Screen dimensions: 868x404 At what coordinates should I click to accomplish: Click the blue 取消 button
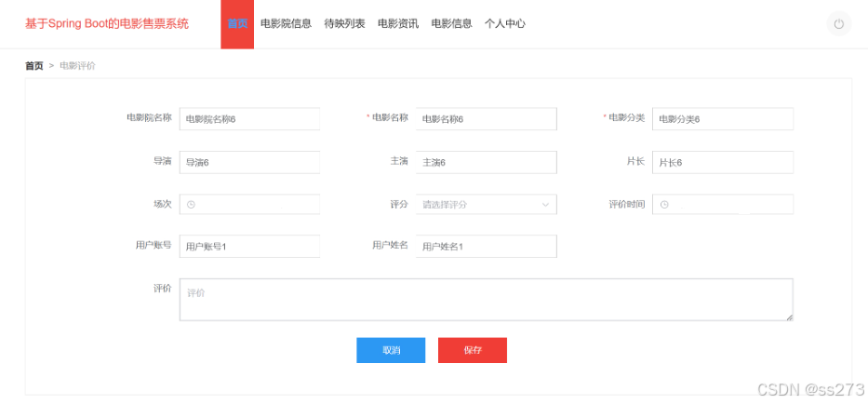click(391, 350)
